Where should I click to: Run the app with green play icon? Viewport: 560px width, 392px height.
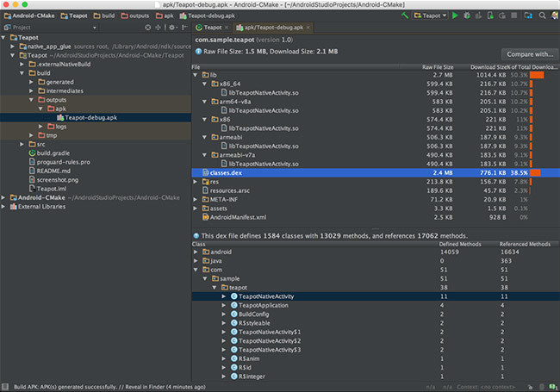[x=455, y=16]
